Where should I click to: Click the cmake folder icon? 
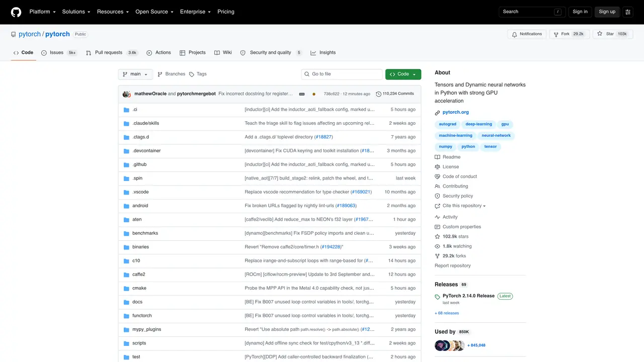[x=127, y=288]
